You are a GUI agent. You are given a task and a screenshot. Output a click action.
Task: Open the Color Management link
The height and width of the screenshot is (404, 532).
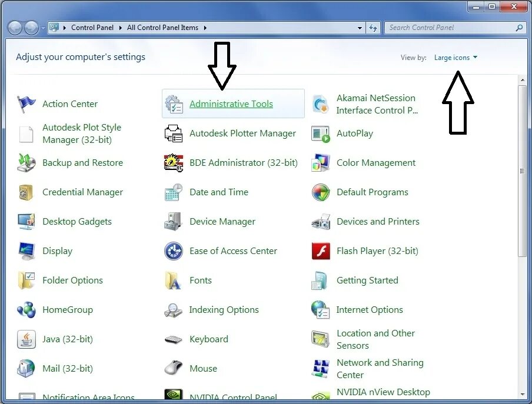tap(376, 163)
